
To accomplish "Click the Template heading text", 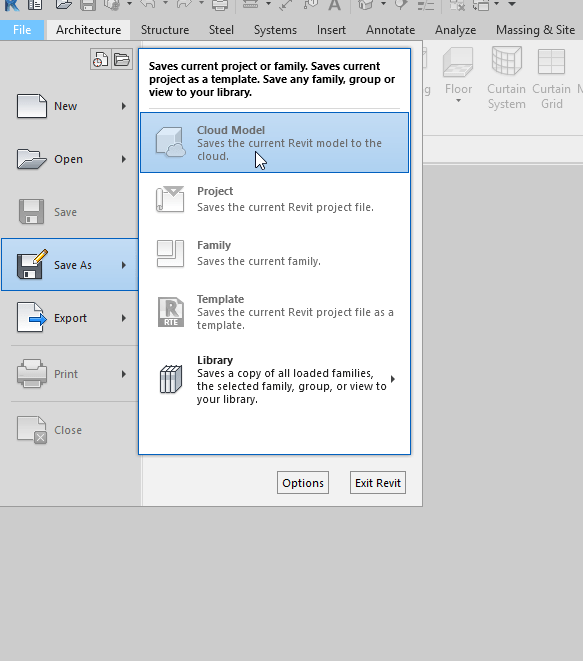I will coord(220,299).
